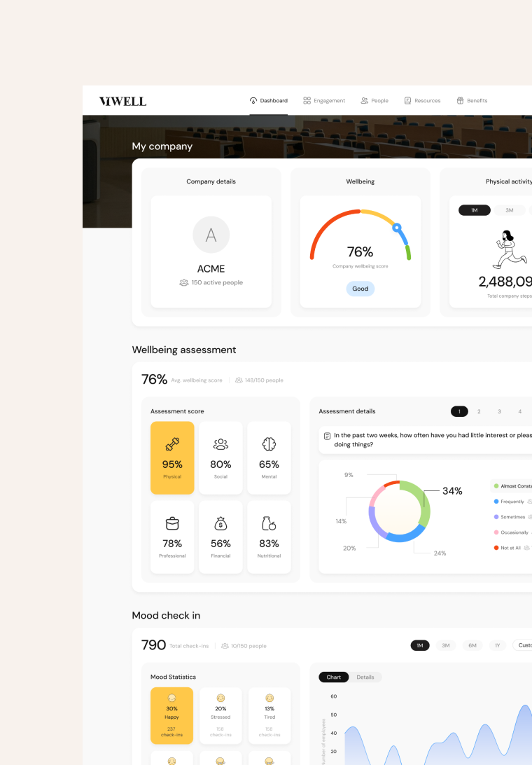
Task: Switch mood view to Details
Action: click(x=365, y=677)
